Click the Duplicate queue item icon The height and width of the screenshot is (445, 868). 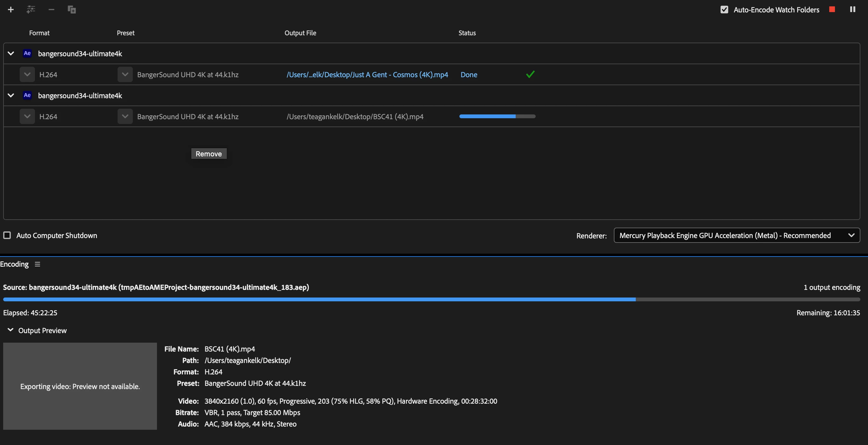click(71, 10)
